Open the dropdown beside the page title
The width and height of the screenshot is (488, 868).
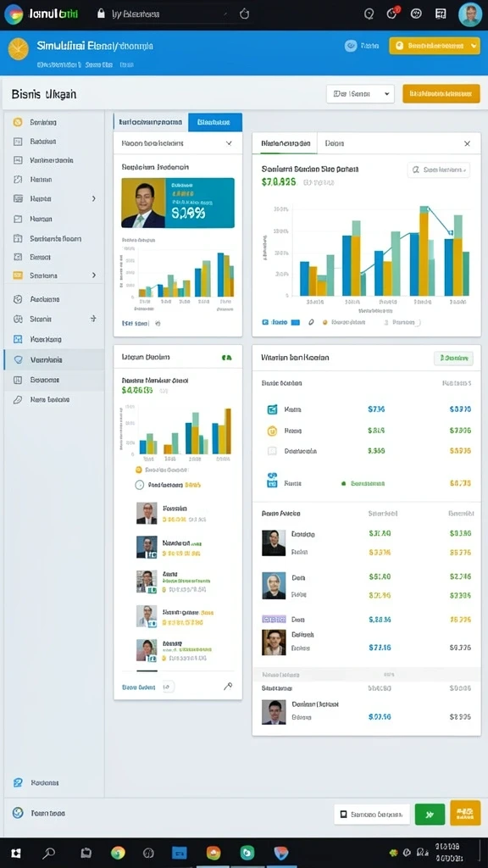point(360,94)
